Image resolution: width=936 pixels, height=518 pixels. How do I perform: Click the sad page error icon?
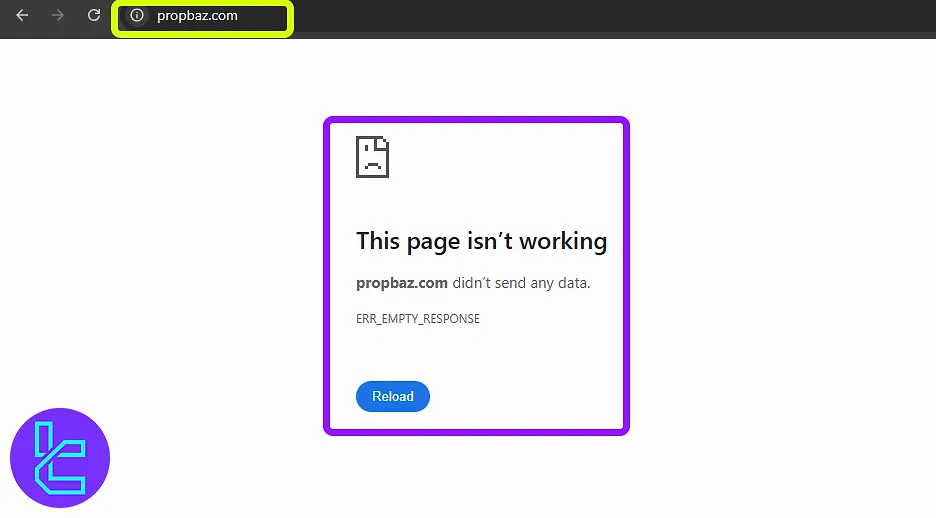[372, 157]
